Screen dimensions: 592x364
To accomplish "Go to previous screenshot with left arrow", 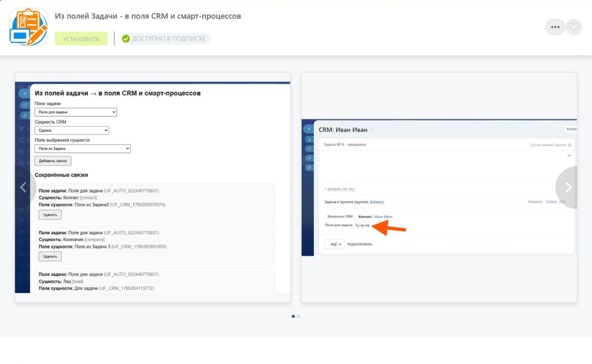I will point(23,187).
